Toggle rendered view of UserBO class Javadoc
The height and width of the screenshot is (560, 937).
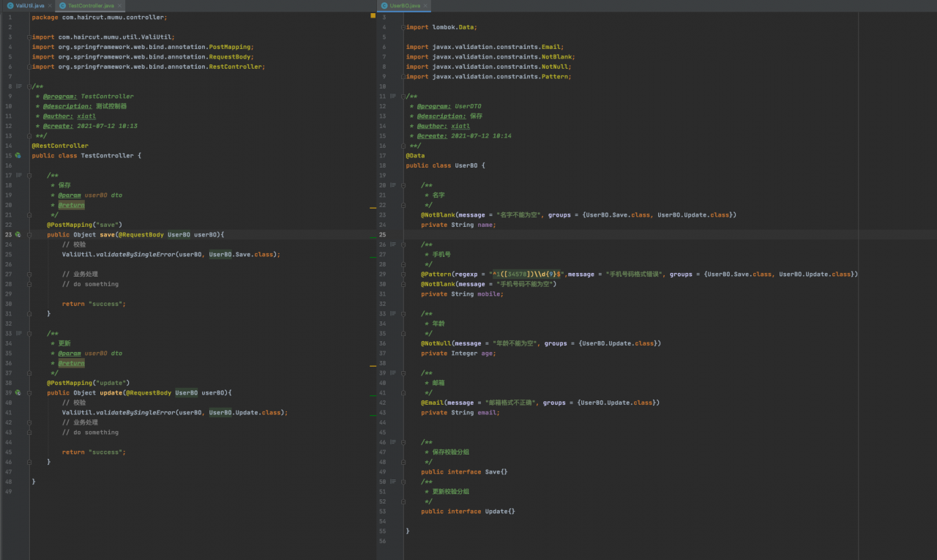393,96
